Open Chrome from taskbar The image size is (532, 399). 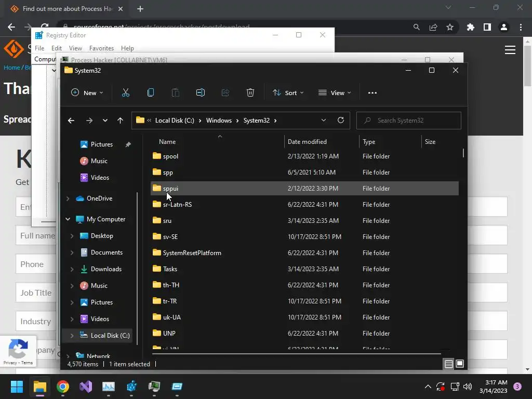pos(63,387)
